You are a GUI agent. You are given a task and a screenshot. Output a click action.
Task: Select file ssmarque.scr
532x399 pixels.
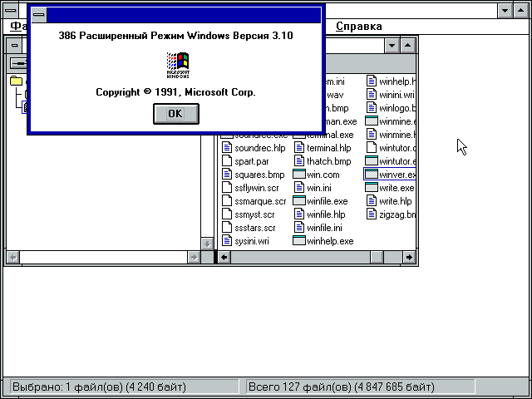pyautogui.click(x=254, y=201)
